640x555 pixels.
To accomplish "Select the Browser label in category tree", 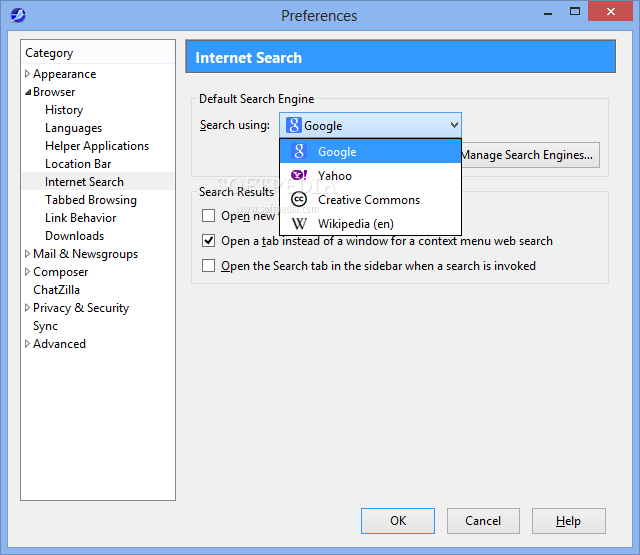I will (54, 92).
